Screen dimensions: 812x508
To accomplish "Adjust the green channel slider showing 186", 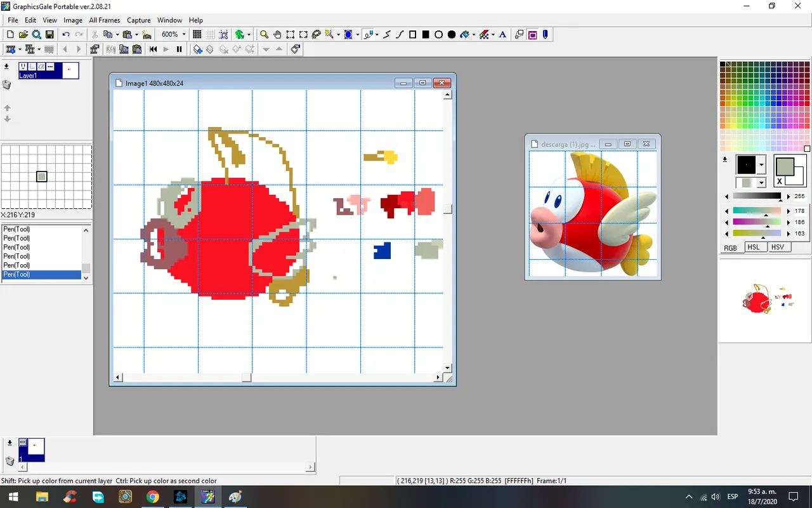I will coord(757,222).
